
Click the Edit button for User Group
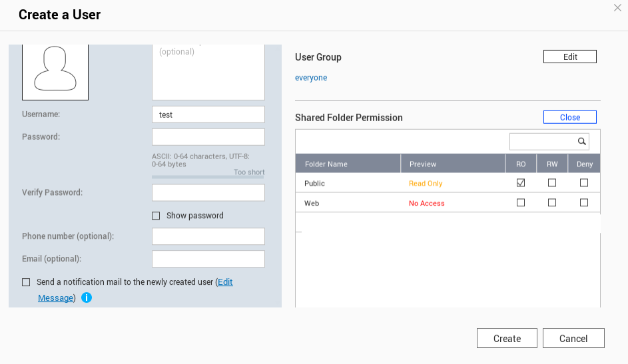click(x=570, y=57)
